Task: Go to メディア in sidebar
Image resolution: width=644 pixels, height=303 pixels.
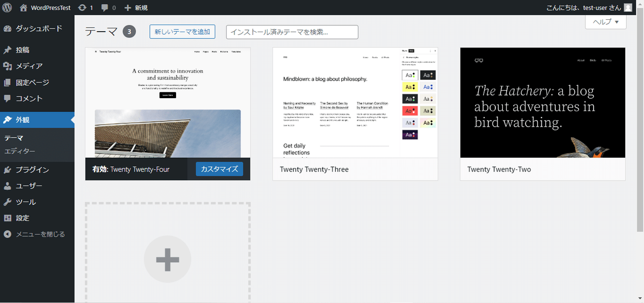Action: (37, 66)
